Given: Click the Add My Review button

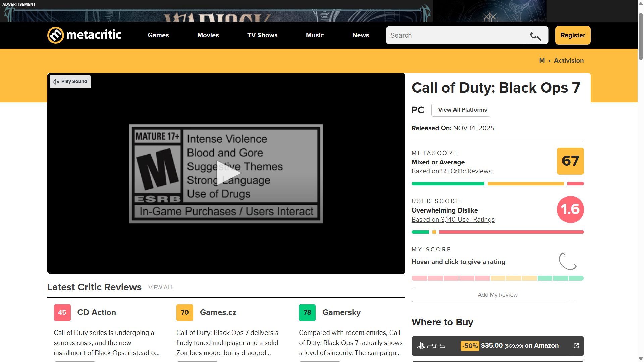Looking at the screenshot, I should tap(497, 295).
